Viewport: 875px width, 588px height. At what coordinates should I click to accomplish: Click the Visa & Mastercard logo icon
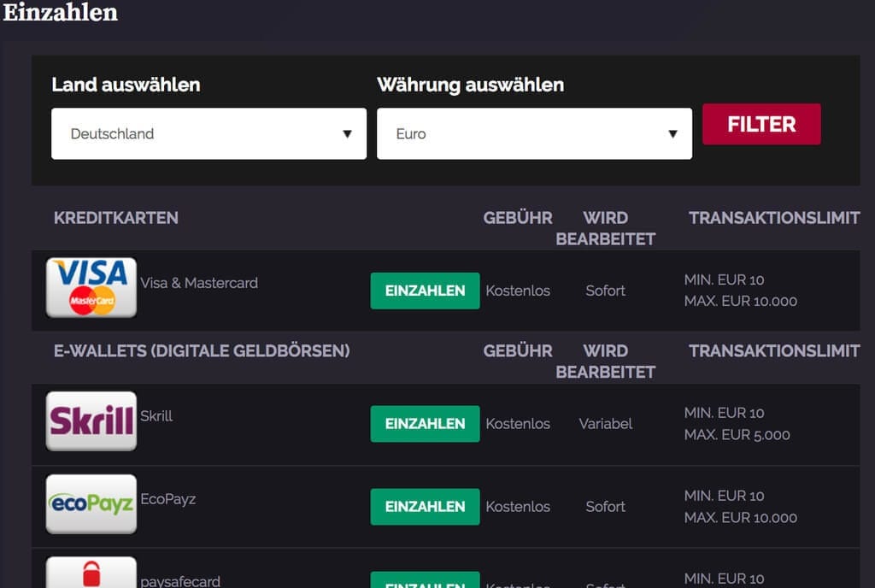tap(91, 289)
